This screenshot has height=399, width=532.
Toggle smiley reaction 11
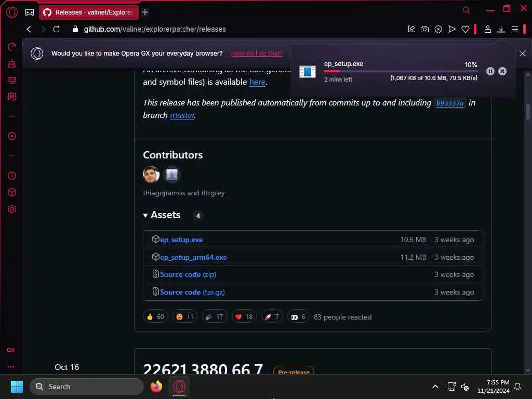[x=185, y=316]
